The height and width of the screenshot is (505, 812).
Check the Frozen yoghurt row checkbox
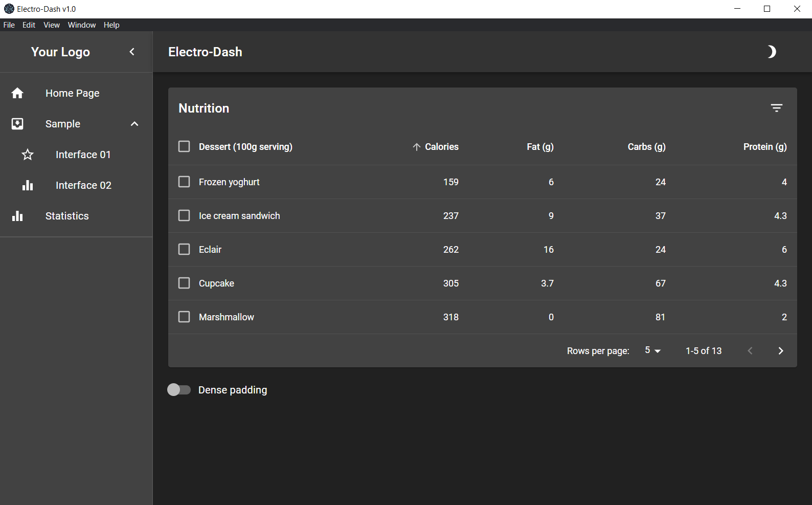click(184, 182)
